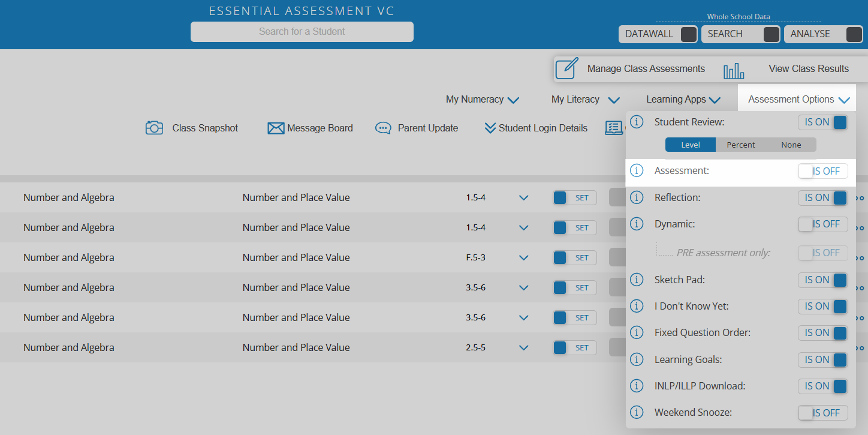Turn off Student Review toggle
Screen dimensions: 868x435
tap(823, 122)
